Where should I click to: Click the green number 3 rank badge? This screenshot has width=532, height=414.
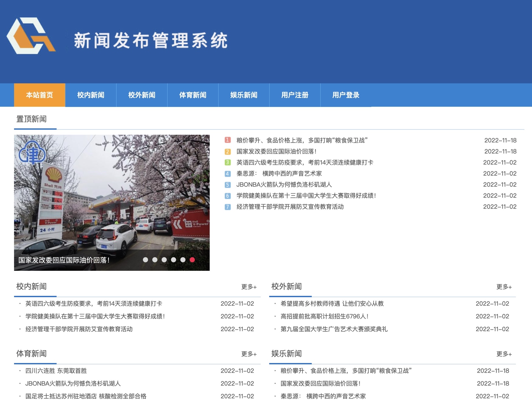tap(227, 162)
